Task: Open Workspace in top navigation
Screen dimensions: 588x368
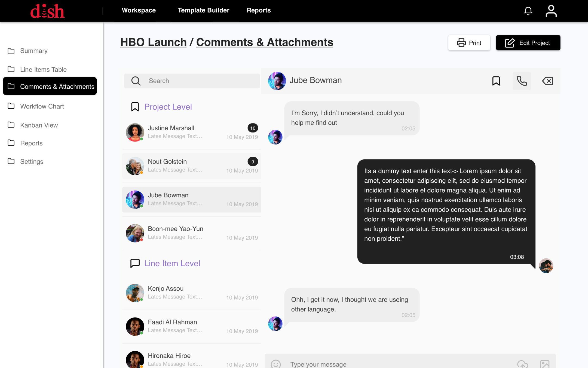Action: (x=139, y=10)
